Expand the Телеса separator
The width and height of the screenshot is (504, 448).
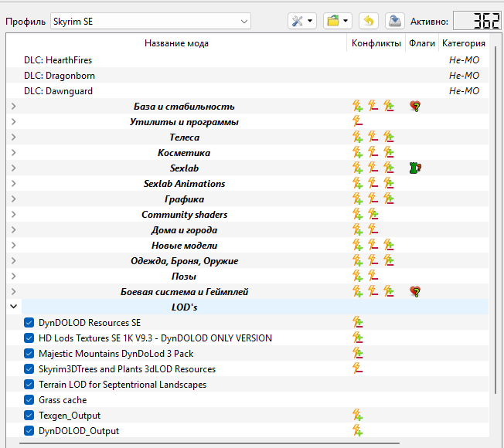pyautogui.click(x=13, y=137)
